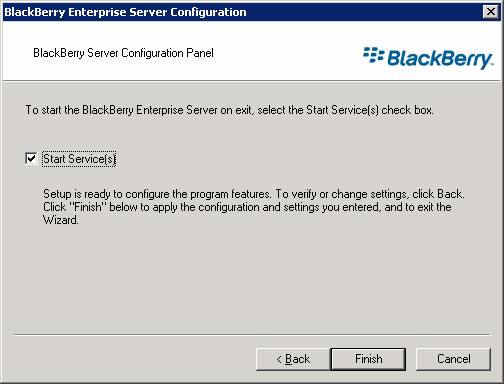Click the BlackBerry wordmark logo
This screenshot has width=504, height=384.
coord(440,59)
